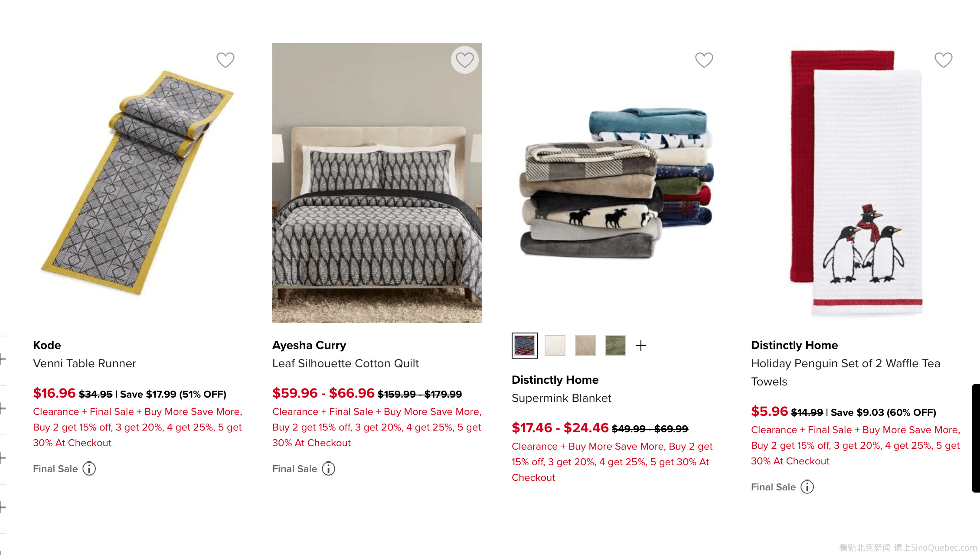
Task: Show Final Sale info for Cotton Quilt
Action: click(329, 469)
